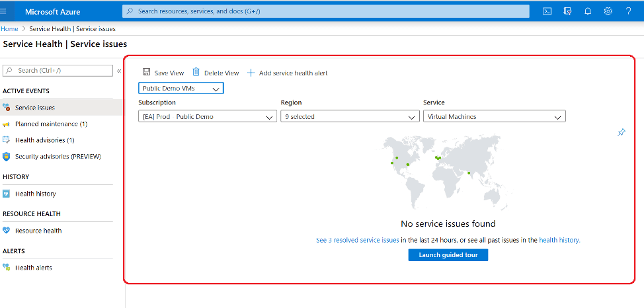Click the sidebar Search (Ctrl+/) field
Screen dimensions: 644x308
(x=58, y=71)
